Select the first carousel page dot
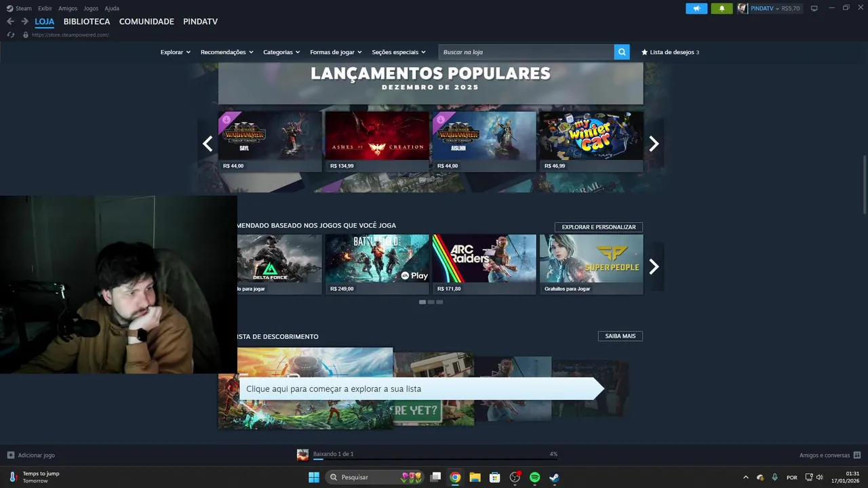The image size is (868, 488). tap(422, 302)
